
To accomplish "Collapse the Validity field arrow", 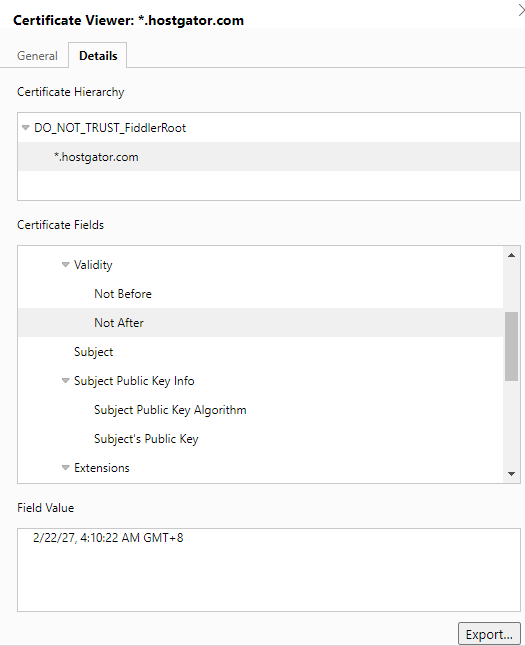I will [66, 264].
